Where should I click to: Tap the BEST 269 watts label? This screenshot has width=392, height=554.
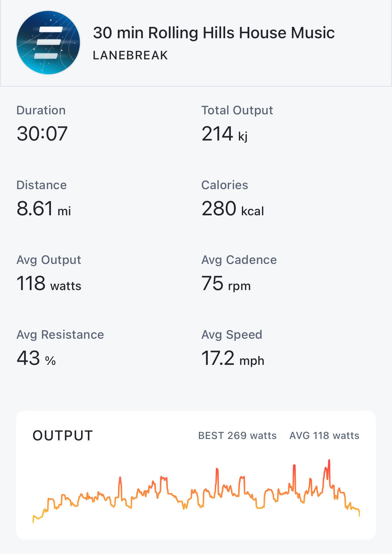(x=237, y=436)
